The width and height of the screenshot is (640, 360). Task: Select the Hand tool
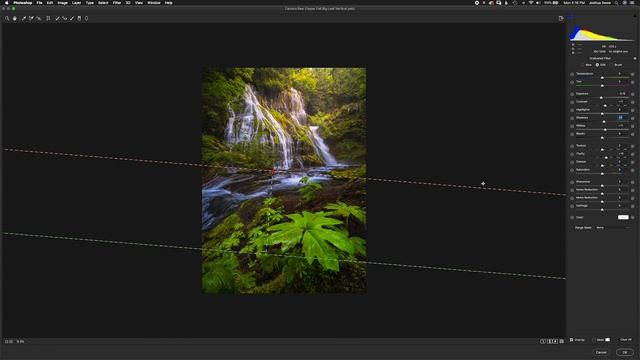coord(15,18)
